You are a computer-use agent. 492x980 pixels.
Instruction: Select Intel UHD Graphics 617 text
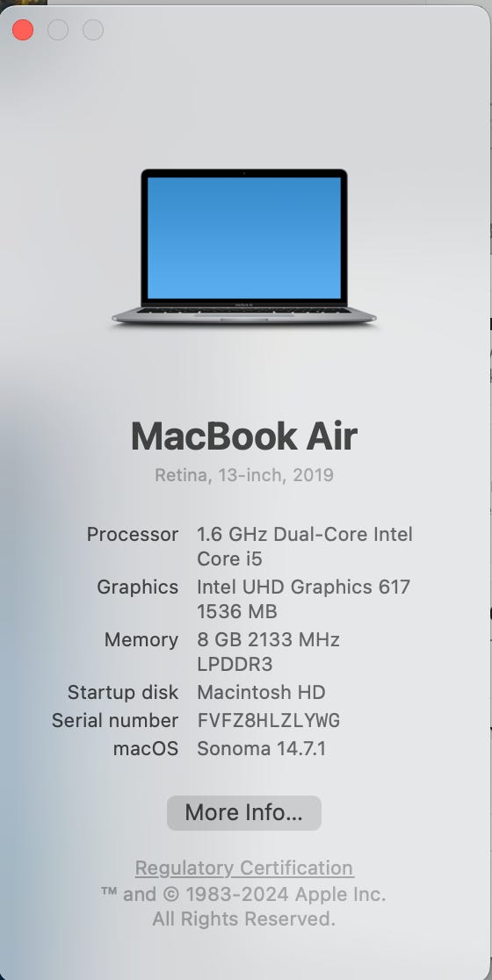(x=303, y=587)
